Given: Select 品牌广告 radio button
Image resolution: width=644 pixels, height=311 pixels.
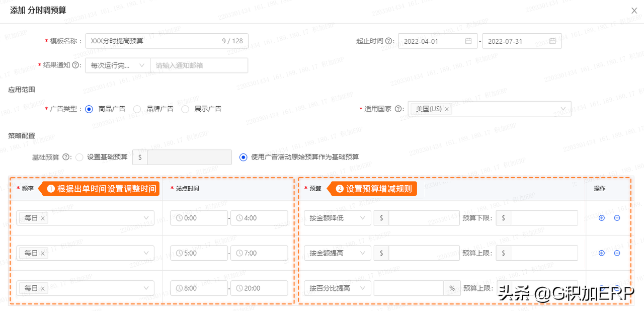Looking at the screenshot, I should point(137,109).
